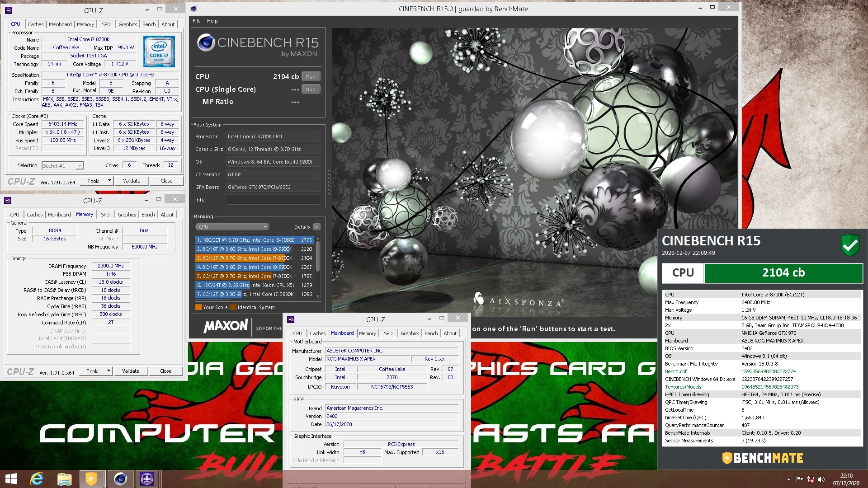Click Tools button in top CPU-Z window
Viewport: 868px width, 488px height.
[x=93, y=181]
